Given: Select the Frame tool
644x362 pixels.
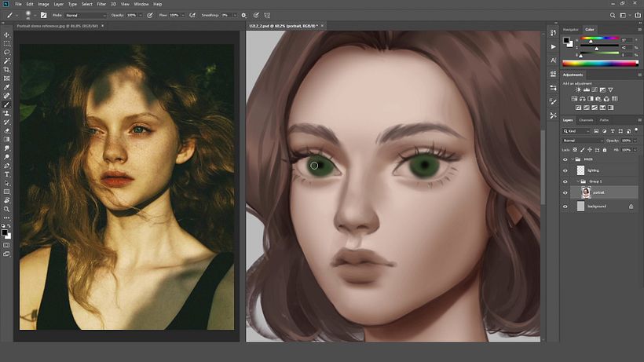Looking at the screenshot, I should [6, 79].
